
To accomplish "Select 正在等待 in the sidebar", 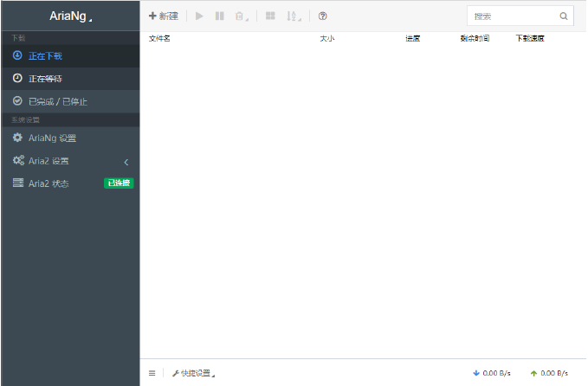I will [45, 79].
